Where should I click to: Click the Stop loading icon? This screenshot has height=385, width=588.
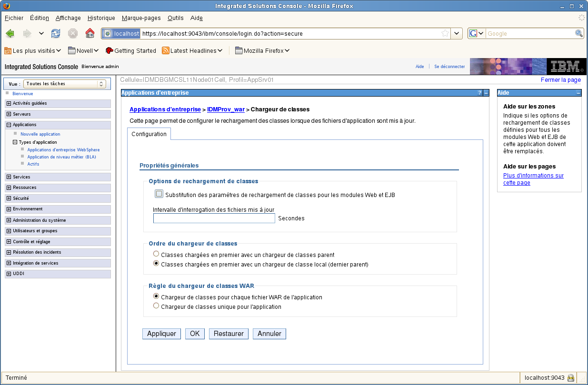[x=73, y=33]
